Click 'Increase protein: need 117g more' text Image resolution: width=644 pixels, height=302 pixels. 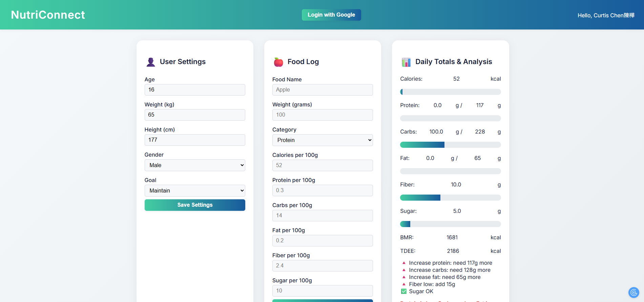tap(451, 263)
